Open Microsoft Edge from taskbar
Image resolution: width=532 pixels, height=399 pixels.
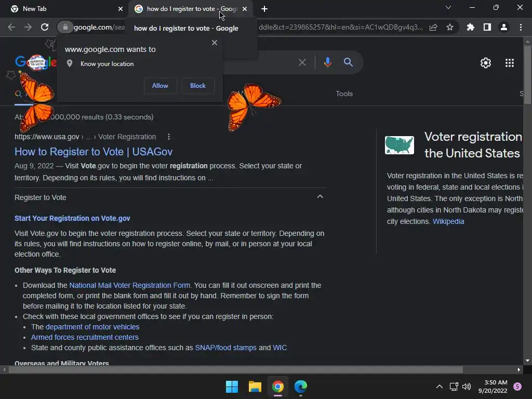coord(301,387)
